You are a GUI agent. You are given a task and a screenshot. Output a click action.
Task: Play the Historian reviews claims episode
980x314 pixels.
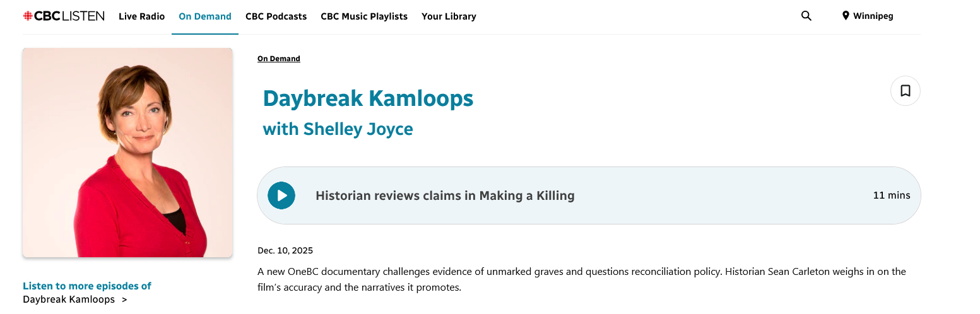coord(281,195)
